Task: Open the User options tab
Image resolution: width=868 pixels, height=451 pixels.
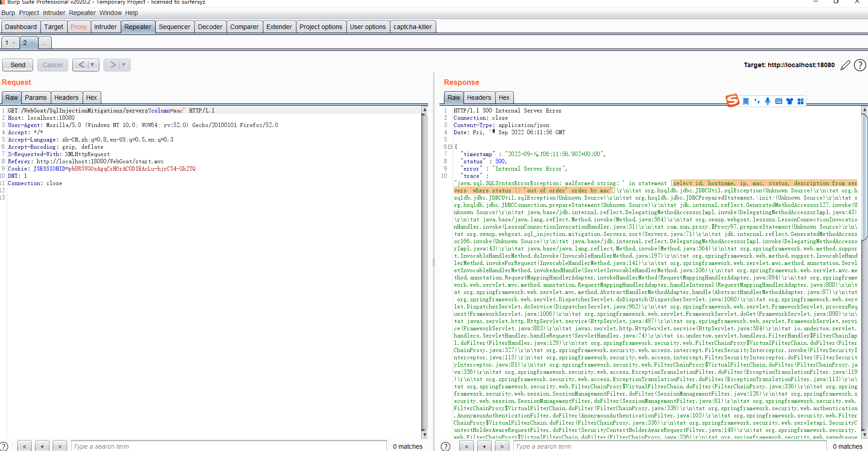Action: [x=368, y=27]
